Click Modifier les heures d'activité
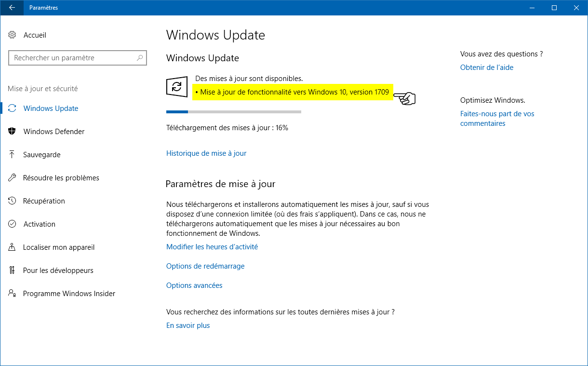588x366 pixels. tap(212, 247)
